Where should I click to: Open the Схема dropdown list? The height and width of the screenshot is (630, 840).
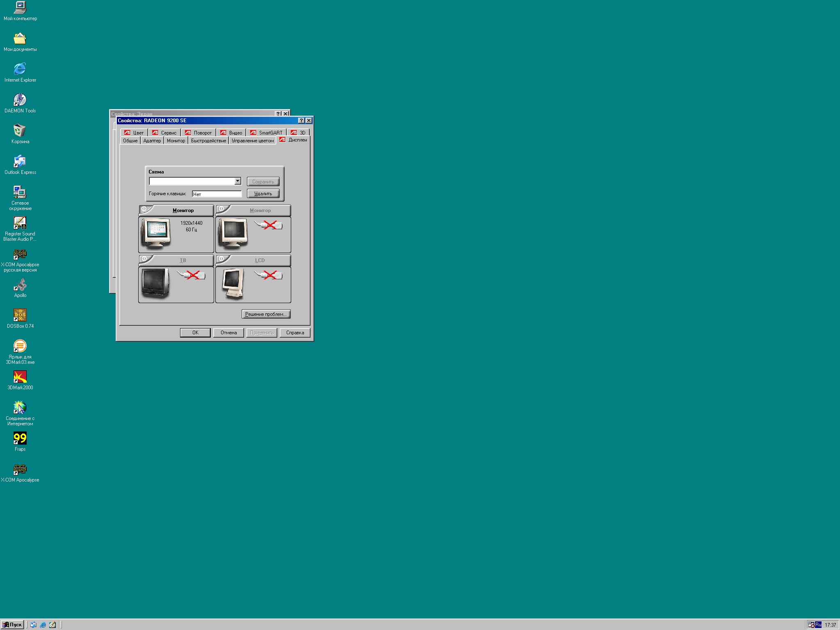point(237,181)
